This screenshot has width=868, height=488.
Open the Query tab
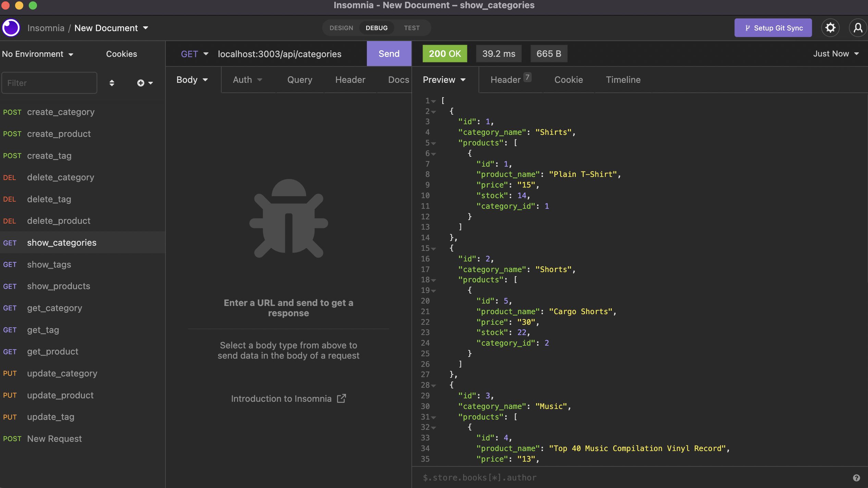(x=300, y=80)
